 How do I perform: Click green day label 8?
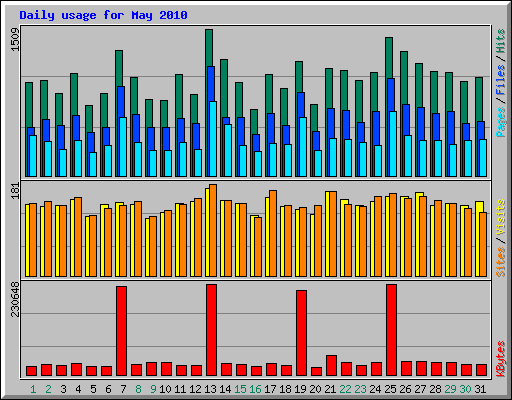pyautogui.click(x=138, y=389)
